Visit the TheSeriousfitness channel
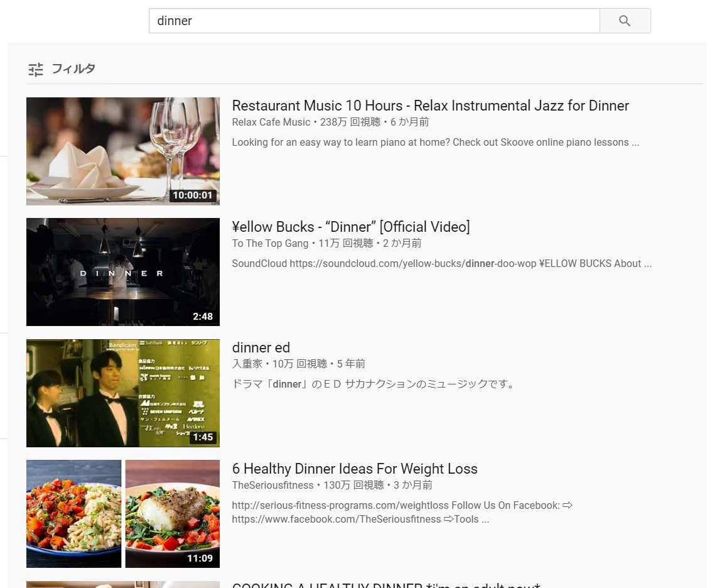Viewport: 707px width, 588px height. pyautogui.click(x=273, y=485)
